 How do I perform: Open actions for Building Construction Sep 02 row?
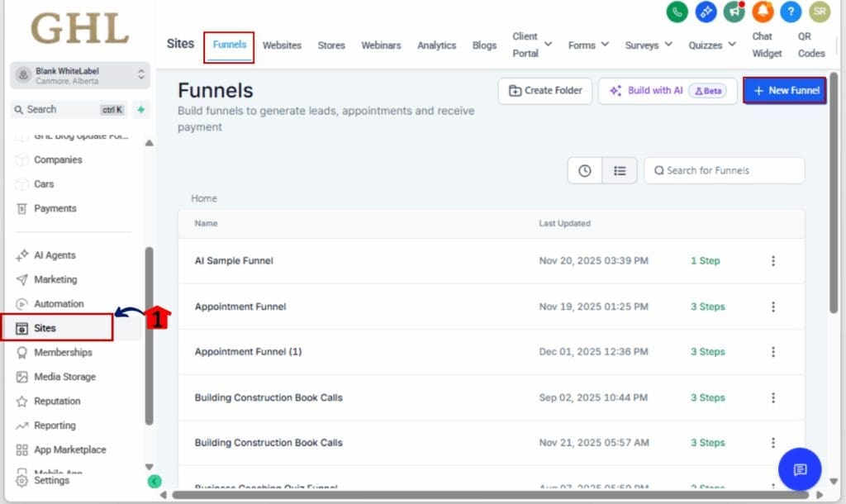tap(773, 397)
